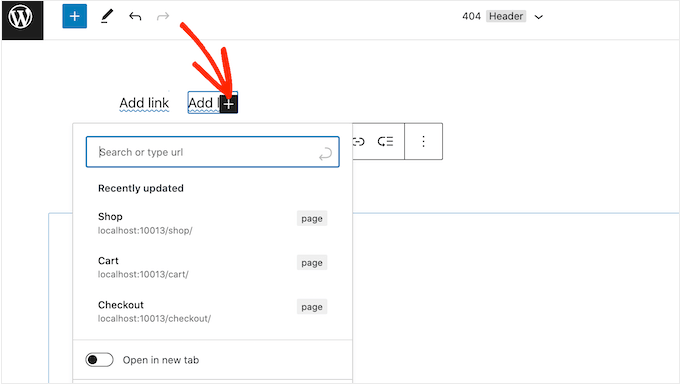Viewport: 680px width, 384px height.
Task: Click the Undo arrow
Action: tap(135, 16)
